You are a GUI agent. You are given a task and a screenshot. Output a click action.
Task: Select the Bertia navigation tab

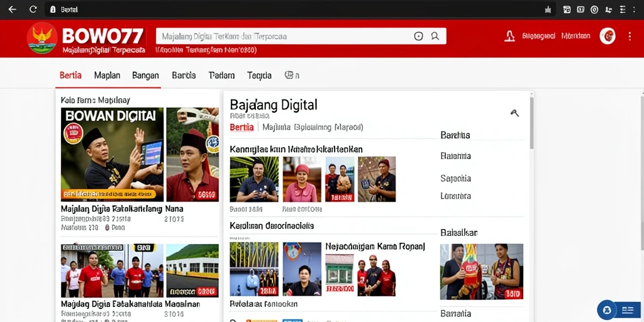tap(70, 75)
